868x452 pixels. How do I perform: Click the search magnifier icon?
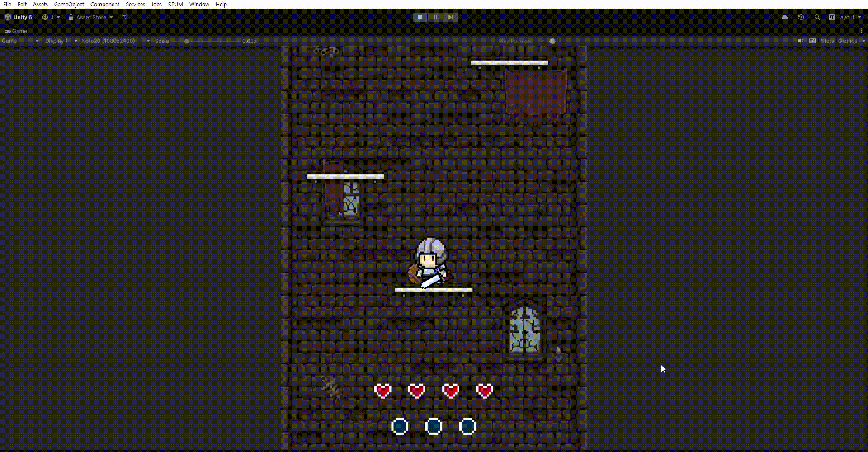coord(817,17)
